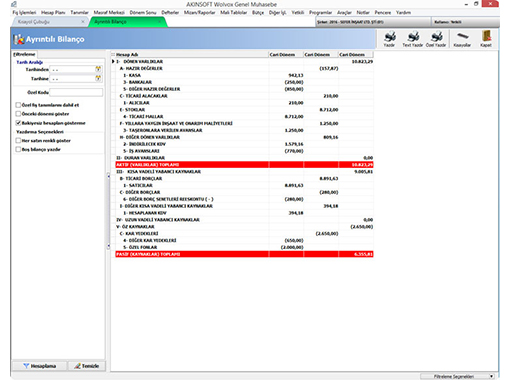Screen dimensions: 510x380
Task: Select the V- ÖZ KAYNAKLAR row
Action: click(244, 227)
